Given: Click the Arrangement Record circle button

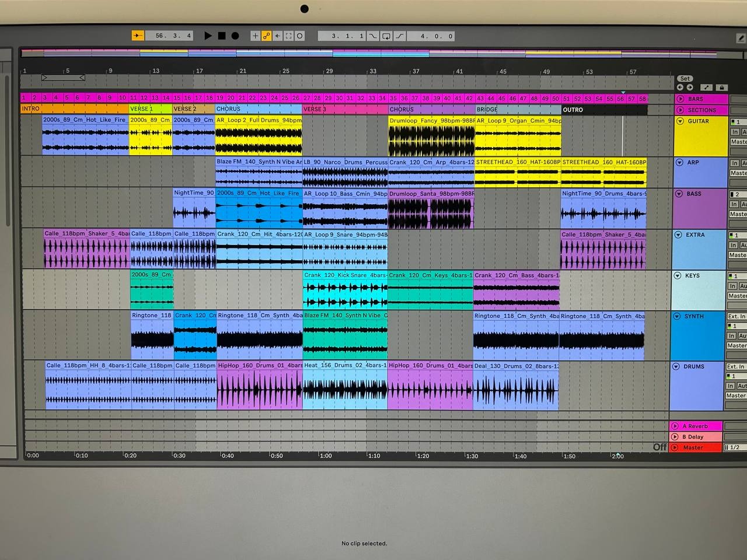Looking at the screenshot, I should 235,36.
